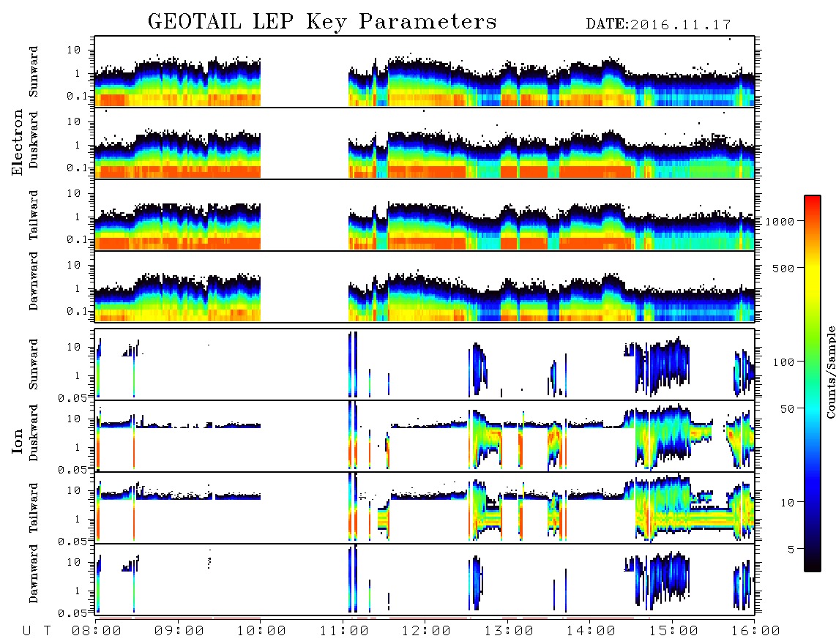Select the Electron 'Tailward' axis label
836x644 pixels.
click(x=34, y=215)
